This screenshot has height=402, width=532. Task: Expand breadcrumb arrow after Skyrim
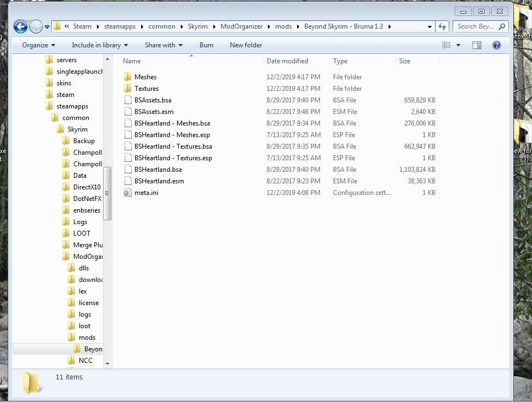[214, 26]
